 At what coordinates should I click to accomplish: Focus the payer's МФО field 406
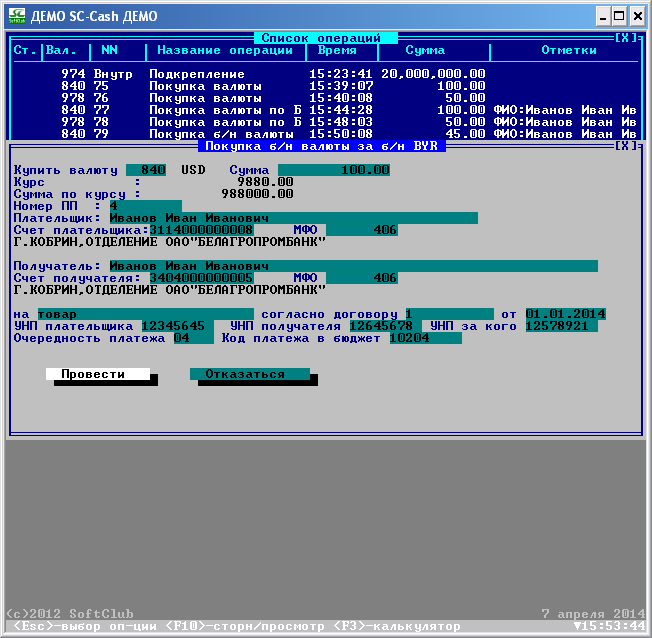click(x=362, y=230)
